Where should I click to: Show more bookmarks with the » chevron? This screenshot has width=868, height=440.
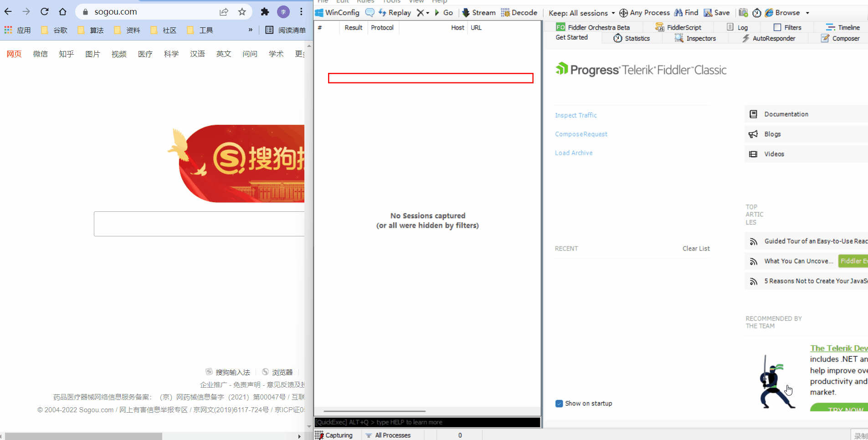[x=250, y=30]
